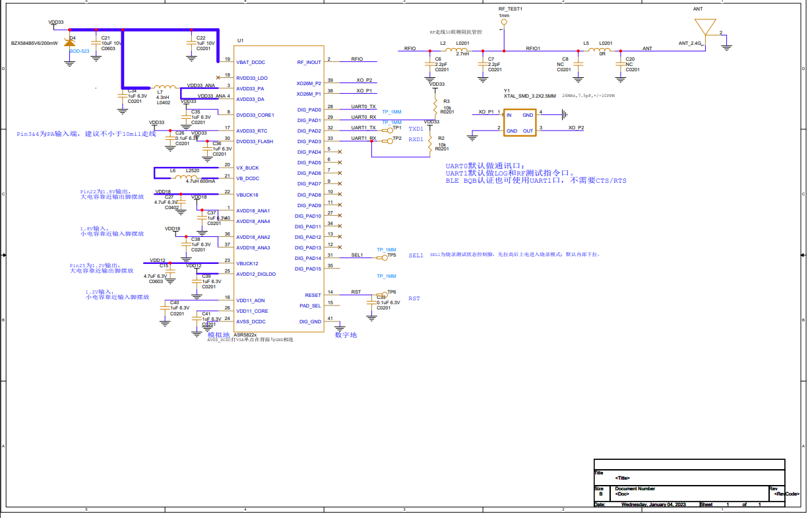Click the C39 0.1uF reset capacitor symbol
This screenshot has height=518, width=812.
[371, 304]
